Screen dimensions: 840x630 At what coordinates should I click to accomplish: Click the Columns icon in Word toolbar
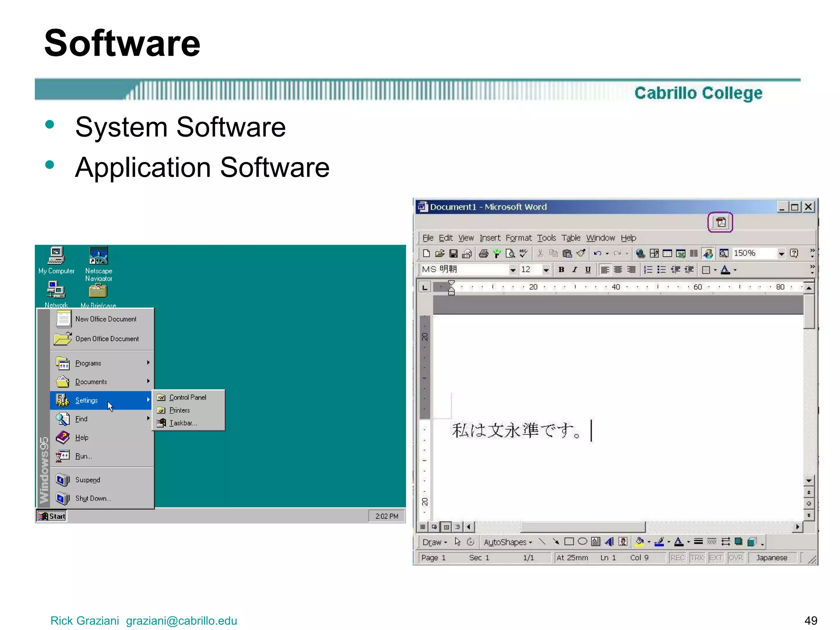point(694,253)
